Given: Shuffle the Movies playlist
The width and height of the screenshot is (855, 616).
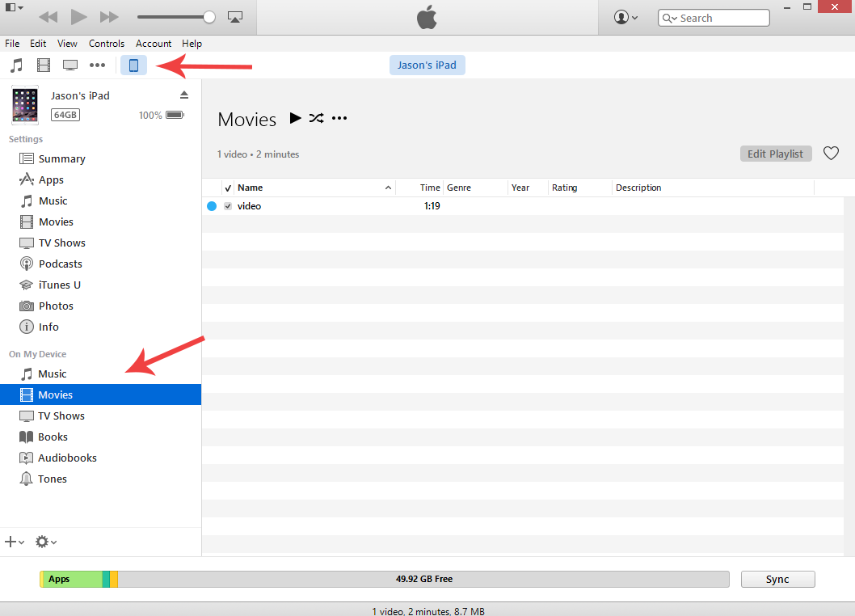Looking at the screenshot, I should pyautogui.click(x=316, y=118).
